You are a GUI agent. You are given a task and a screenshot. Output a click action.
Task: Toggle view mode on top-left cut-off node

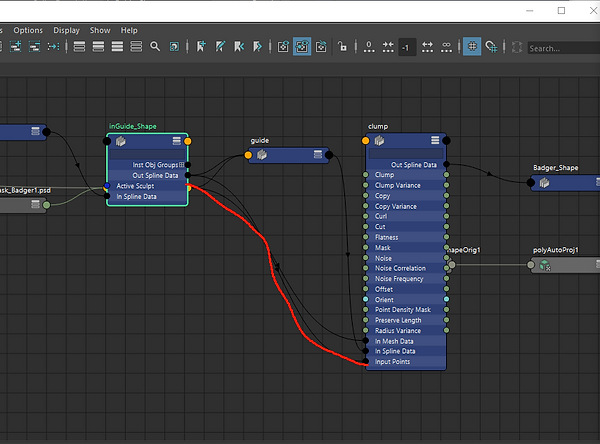35,131
